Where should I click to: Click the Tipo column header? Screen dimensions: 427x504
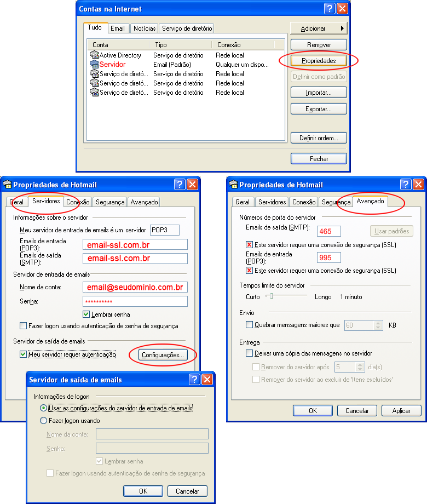[181, 45]
